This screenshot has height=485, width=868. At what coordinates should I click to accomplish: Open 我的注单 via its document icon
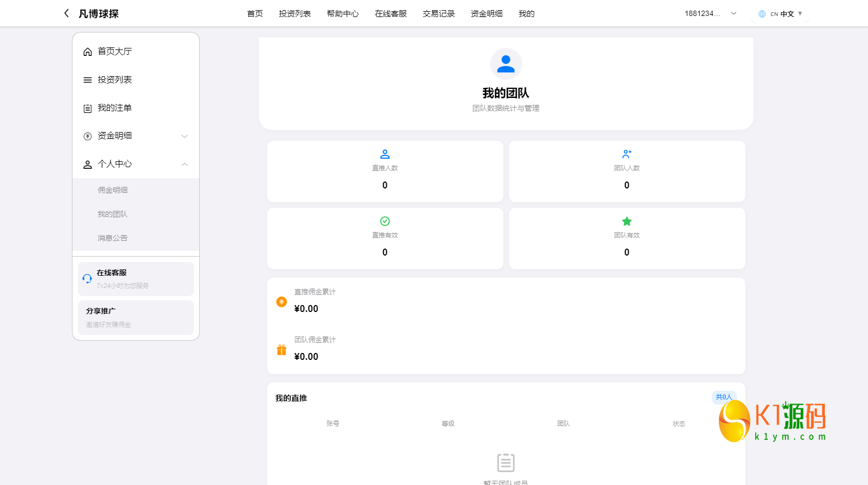[87, 108]
